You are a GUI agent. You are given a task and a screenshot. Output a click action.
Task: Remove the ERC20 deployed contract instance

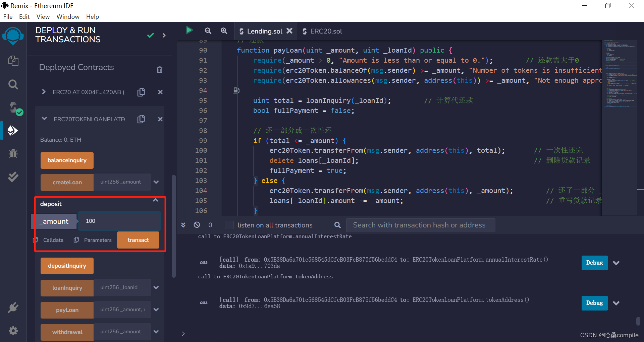(x=160, y=92)
